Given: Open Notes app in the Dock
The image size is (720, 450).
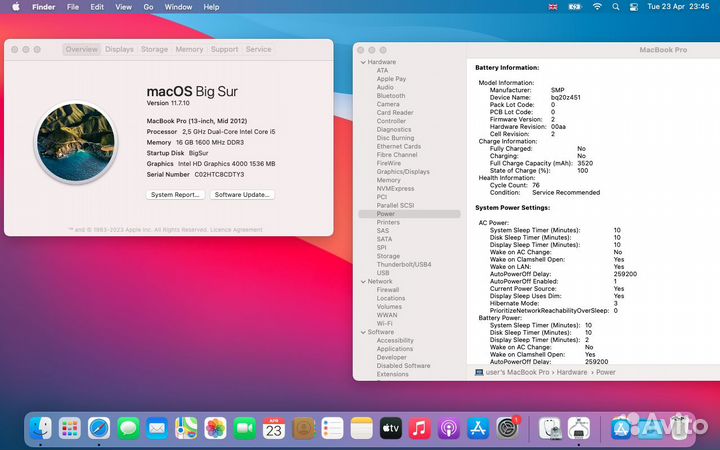Looking at the screenshot, I should (361, 428).
